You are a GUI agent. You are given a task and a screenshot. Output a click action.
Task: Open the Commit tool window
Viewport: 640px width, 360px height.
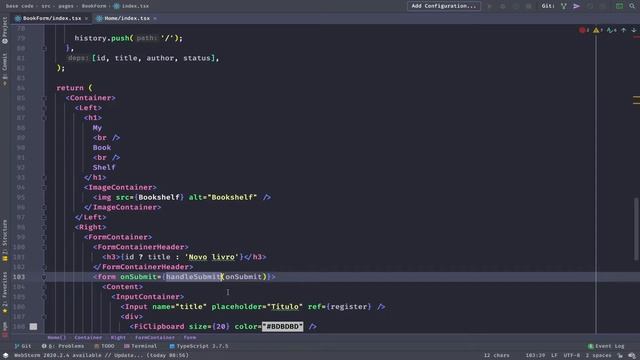click(5, 69)
